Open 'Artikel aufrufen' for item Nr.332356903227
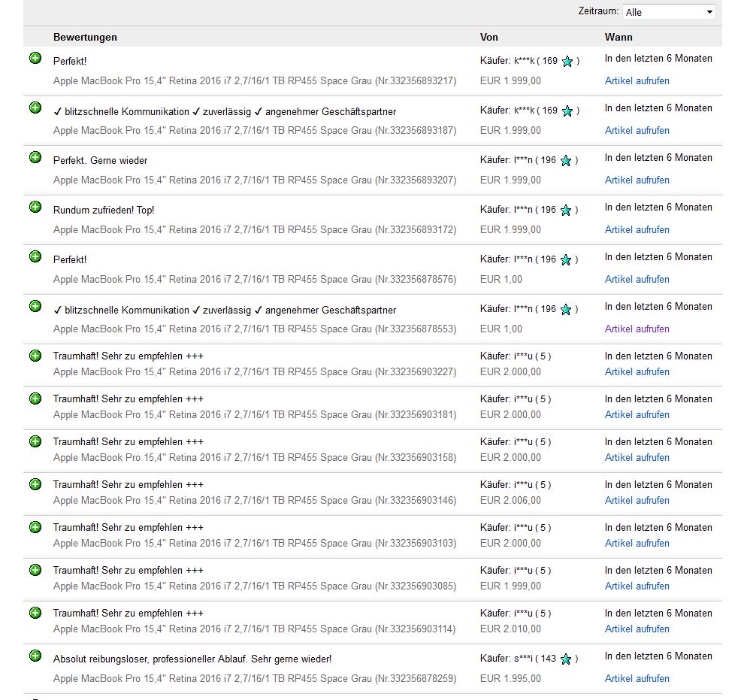Viewport: 738px width, 700px height. pyautogui.click(x=637, y=372)
